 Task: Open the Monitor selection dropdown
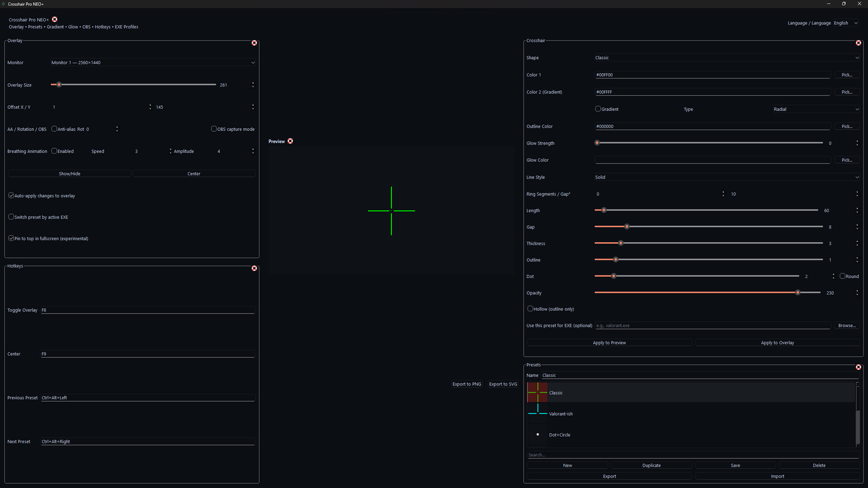tap(153, 62)
